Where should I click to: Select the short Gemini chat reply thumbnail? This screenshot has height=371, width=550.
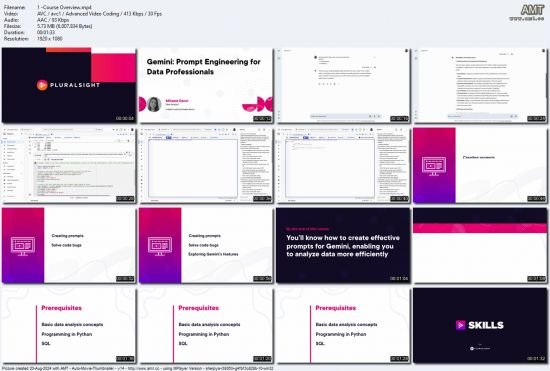pyautogui.click(x=343, y=85)
